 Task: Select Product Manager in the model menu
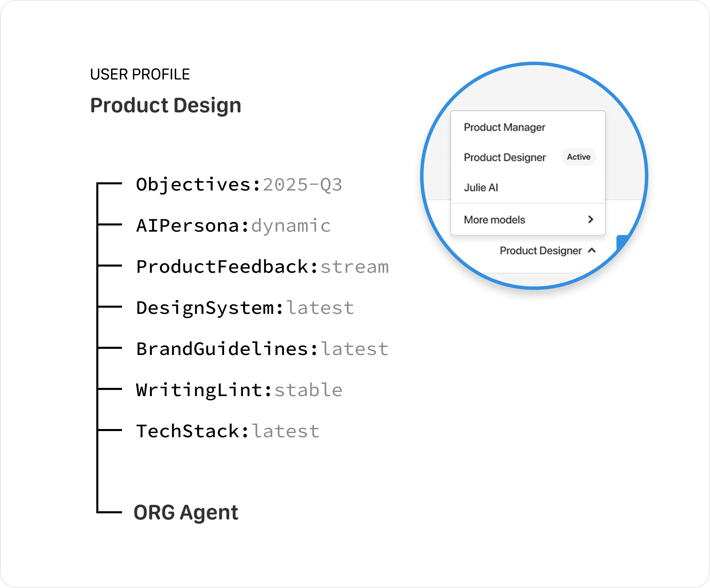point(504,127)
